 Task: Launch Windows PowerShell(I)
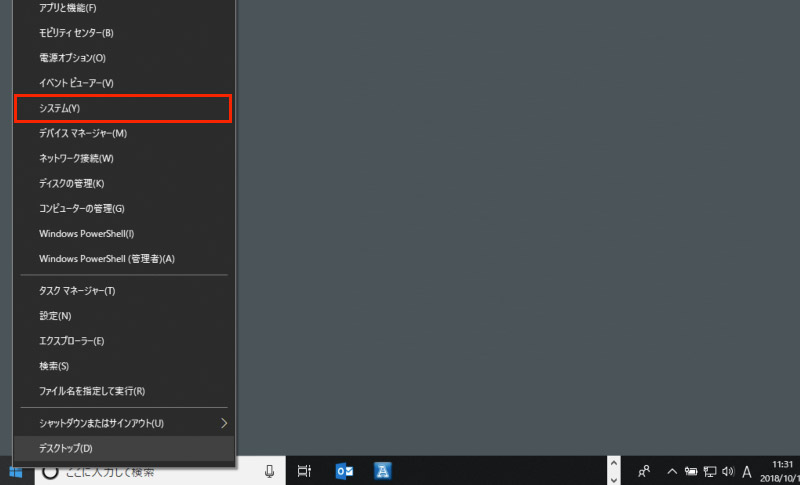click(x=124, y=233)
